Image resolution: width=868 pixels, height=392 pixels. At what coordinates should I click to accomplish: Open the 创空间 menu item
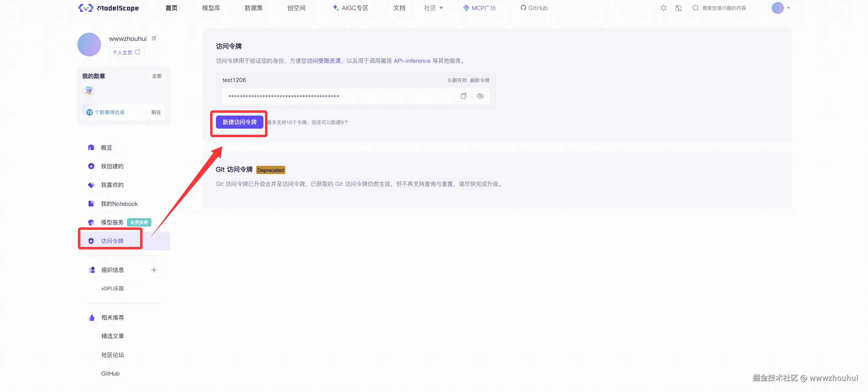(x=296, y=8)
